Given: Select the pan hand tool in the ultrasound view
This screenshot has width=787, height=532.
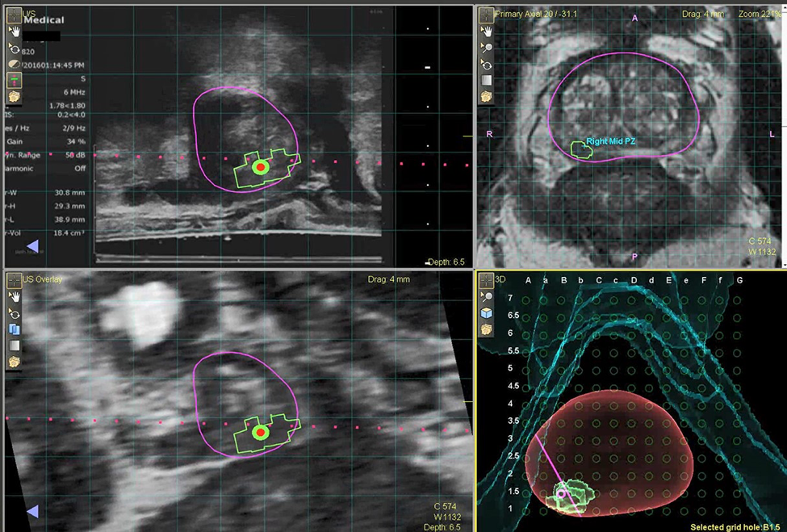Looking at the screenshot, I should 14,31.
